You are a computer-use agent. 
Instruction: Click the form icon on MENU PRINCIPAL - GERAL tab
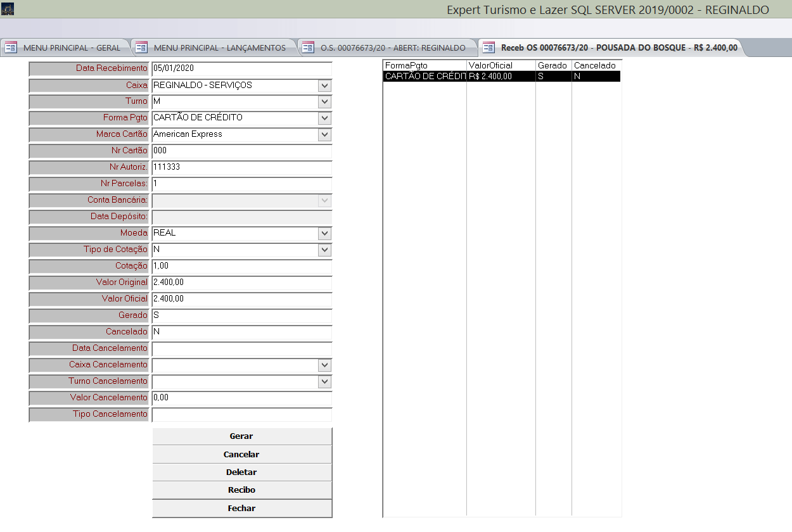point(11,47)
